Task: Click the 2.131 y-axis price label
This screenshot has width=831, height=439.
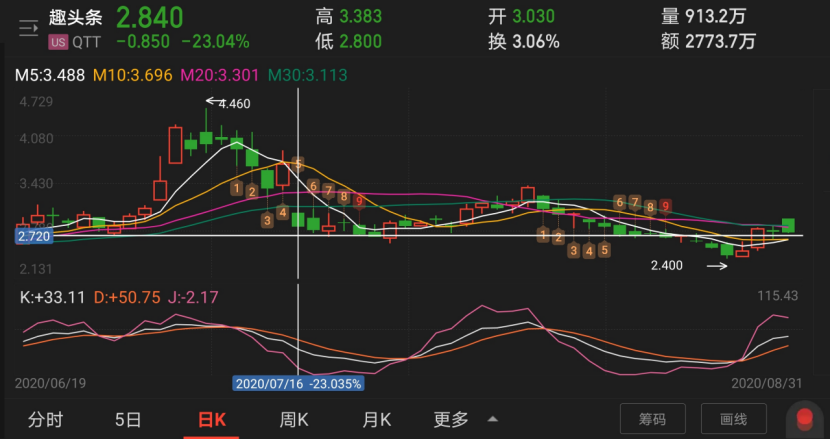Action: 36,269
